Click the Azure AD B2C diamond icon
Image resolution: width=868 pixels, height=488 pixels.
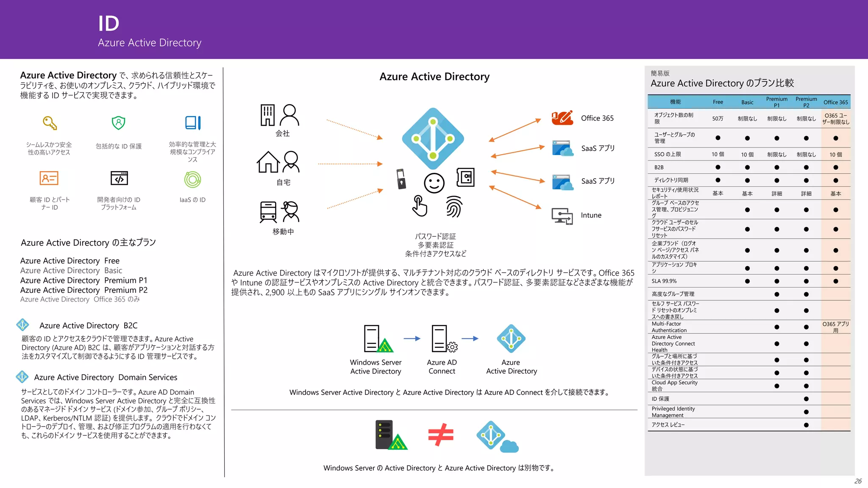coord(22,324)
